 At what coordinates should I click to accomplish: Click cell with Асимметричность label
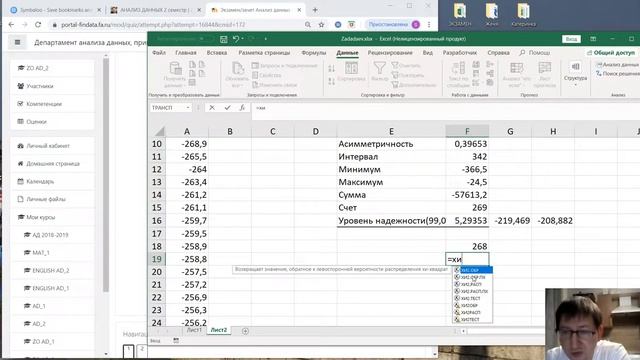coord(391,144)
